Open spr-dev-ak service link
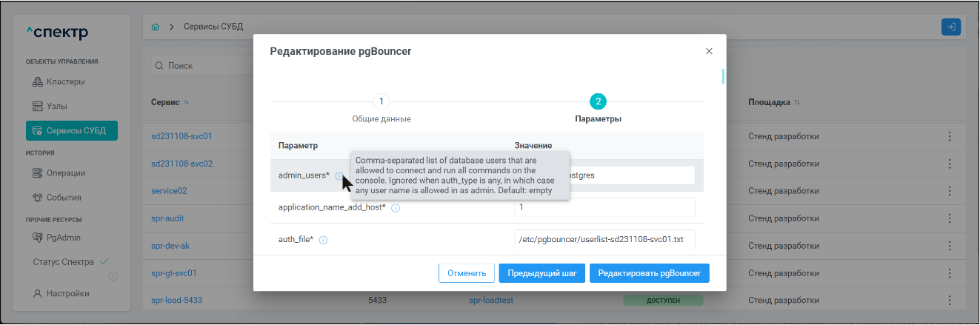980x325 pixels. tap(170, 246)
